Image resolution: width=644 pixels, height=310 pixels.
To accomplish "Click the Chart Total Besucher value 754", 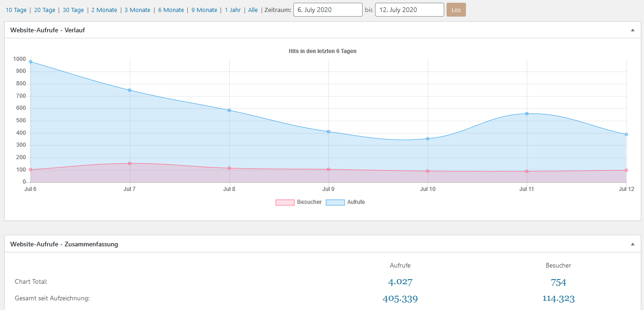I will (558, 282).
